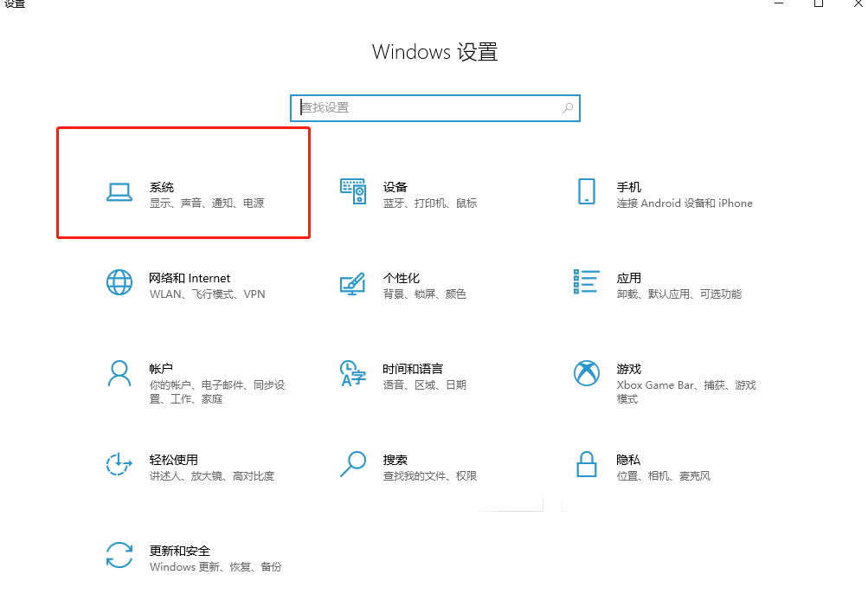Image resolution: width=868 pixels, height=594 pixels.
Task: Click the Privacy padlock icon
Action: 586,464
